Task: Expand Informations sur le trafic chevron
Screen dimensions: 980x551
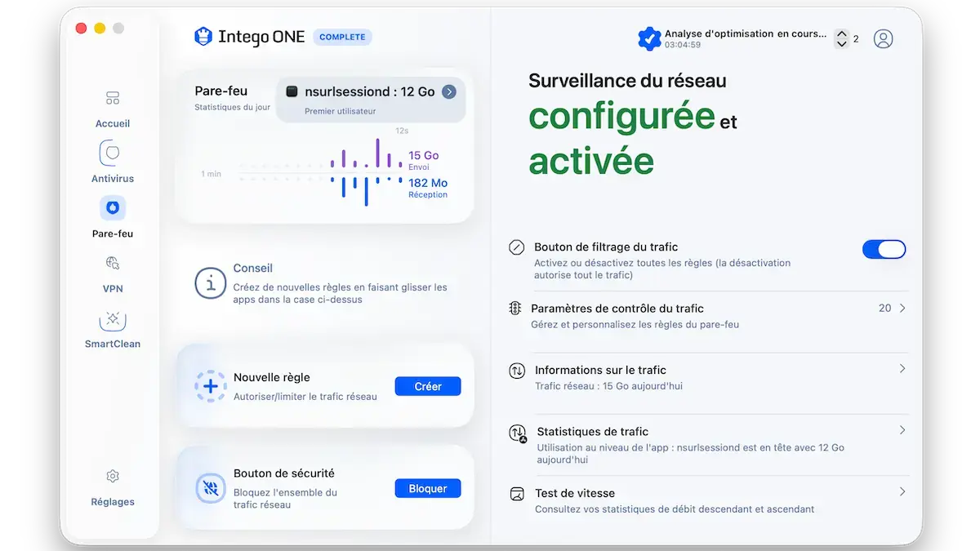Action: click(902, 368)
